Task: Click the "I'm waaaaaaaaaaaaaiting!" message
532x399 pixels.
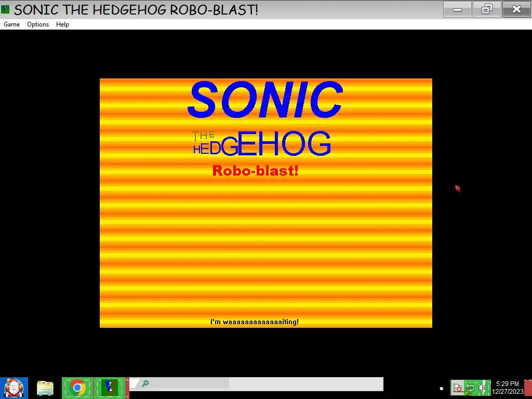Action: [x=255, y=322]
